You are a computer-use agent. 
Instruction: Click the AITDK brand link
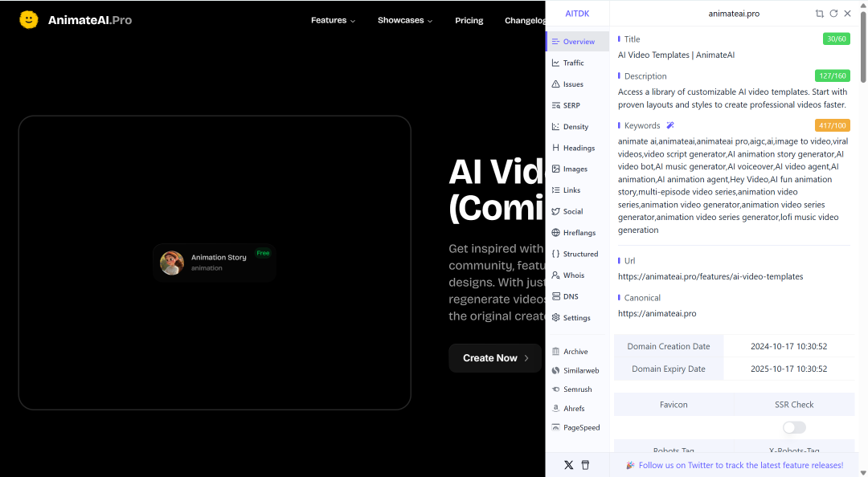pos(577,14)
